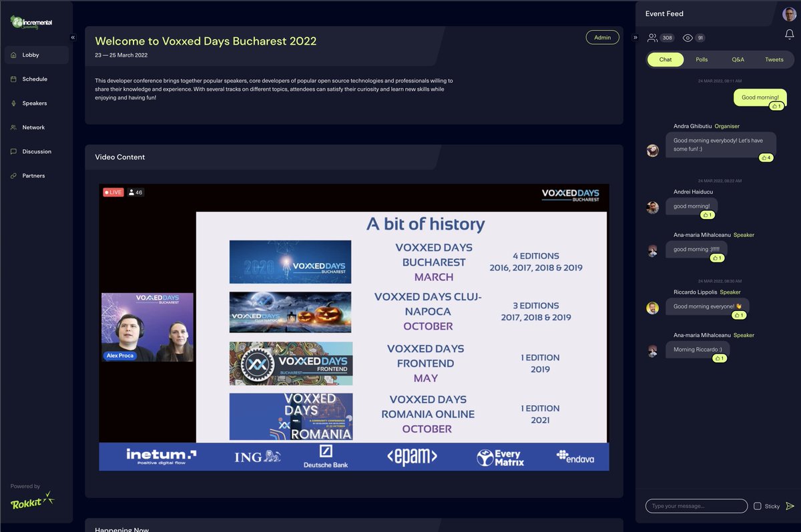Open the Schedule page
Image resolution: width=801 pixels, height=532 pixels.
pyautogui.click(x=36, y=79)
